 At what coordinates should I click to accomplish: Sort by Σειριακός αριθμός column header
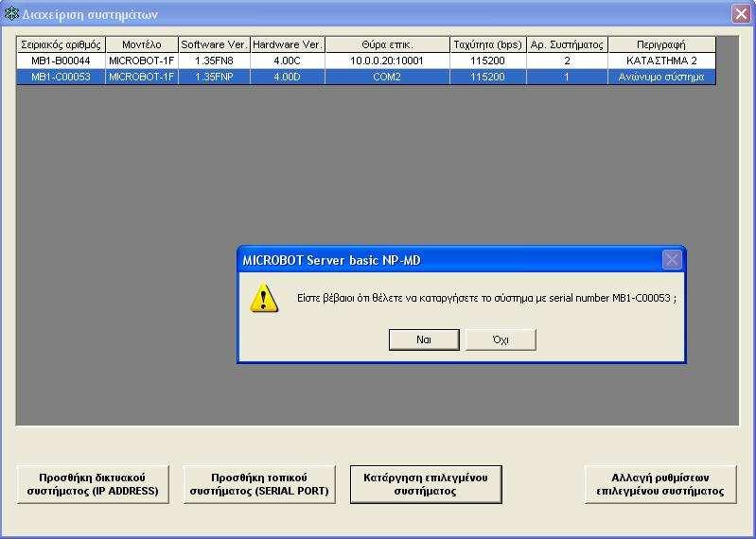click(62, 44)
